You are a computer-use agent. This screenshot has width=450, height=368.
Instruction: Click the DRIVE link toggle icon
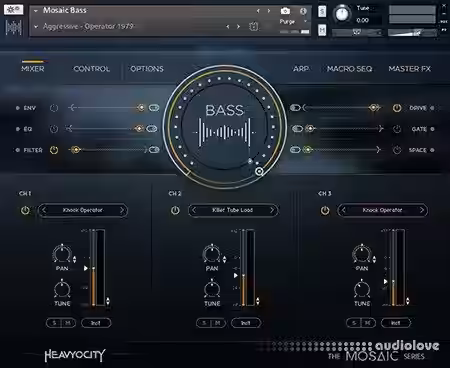click(295, 108)
